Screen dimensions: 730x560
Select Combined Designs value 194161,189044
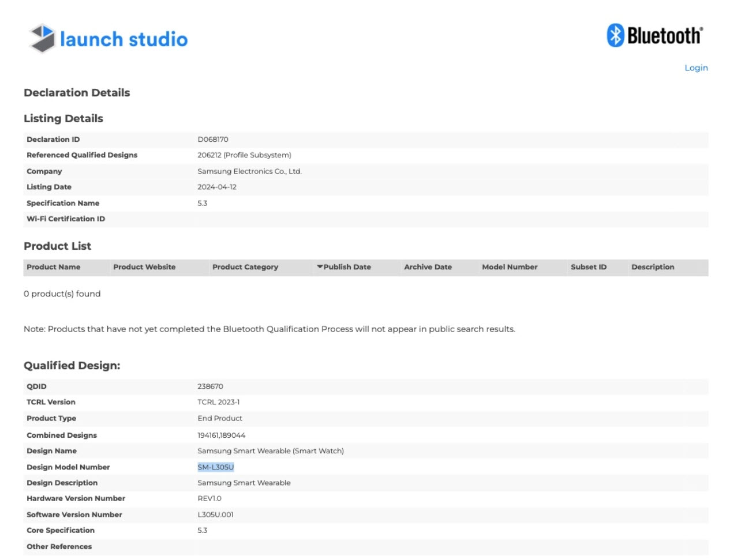click(x=222, y=435)
